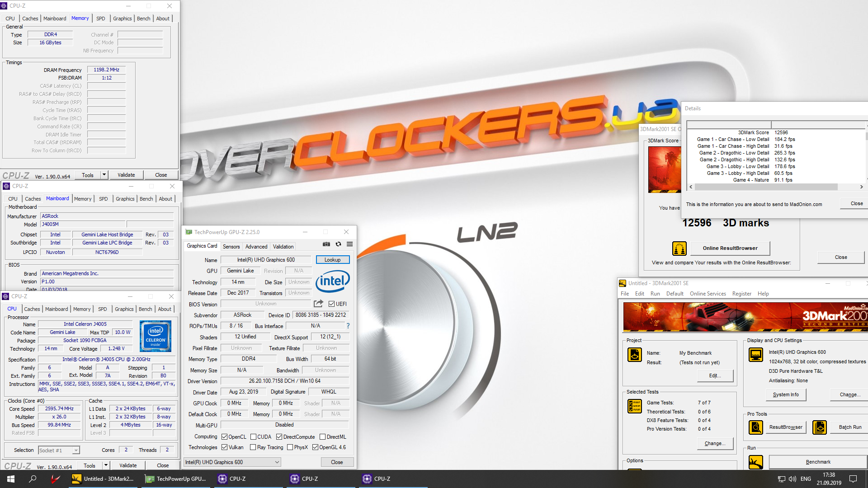This screenshot has height=488, width=868.
Task: Open the GPU selector dropdown in GPU-Z
Action: click(x=232, y=462)
